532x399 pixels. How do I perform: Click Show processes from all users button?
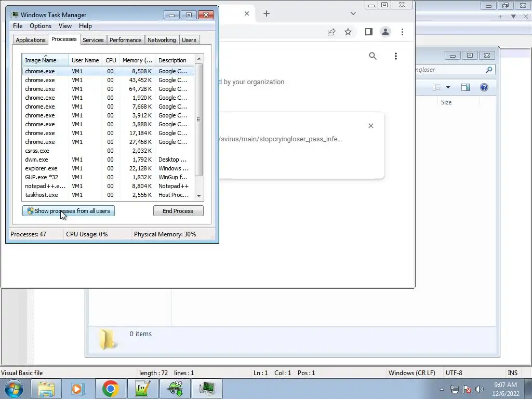[69, 211]
